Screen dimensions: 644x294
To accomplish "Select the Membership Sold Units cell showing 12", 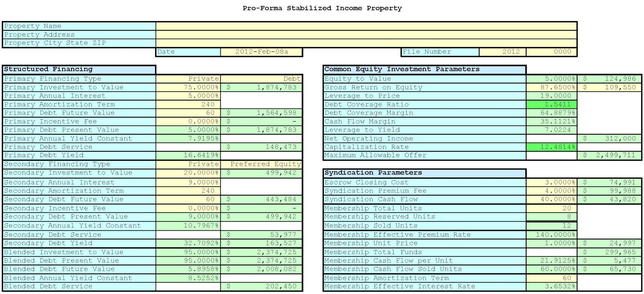I will click(552, 226).
